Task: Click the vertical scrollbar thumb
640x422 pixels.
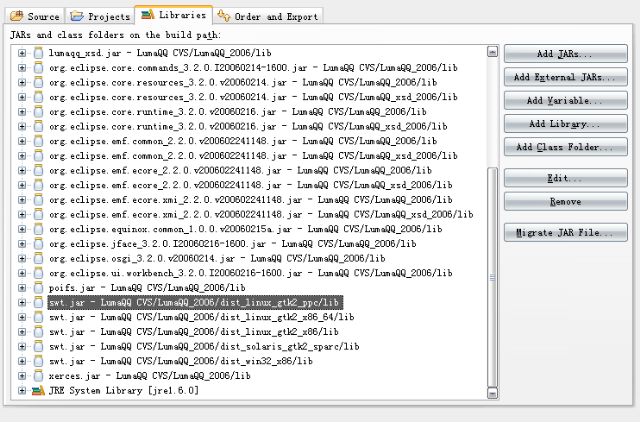Action: 492,278
